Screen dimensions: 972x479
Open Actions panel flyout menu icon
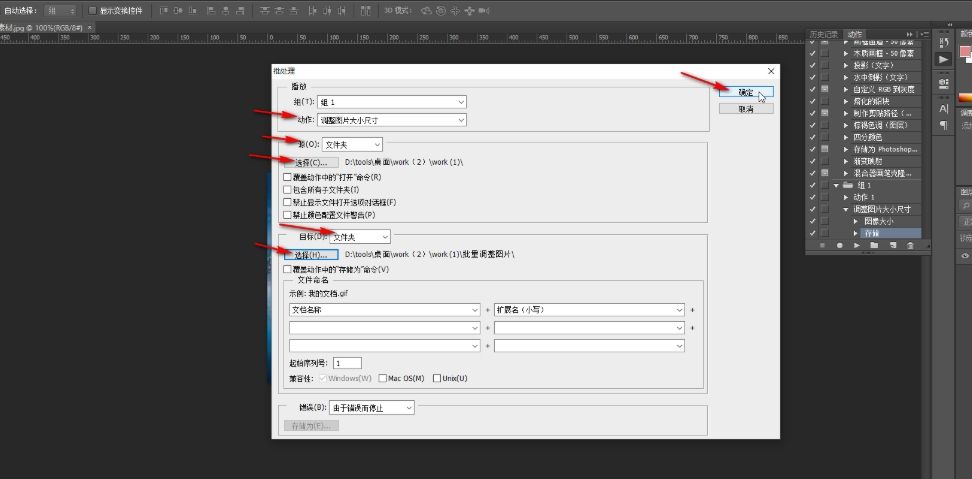(x=925, y=35)
